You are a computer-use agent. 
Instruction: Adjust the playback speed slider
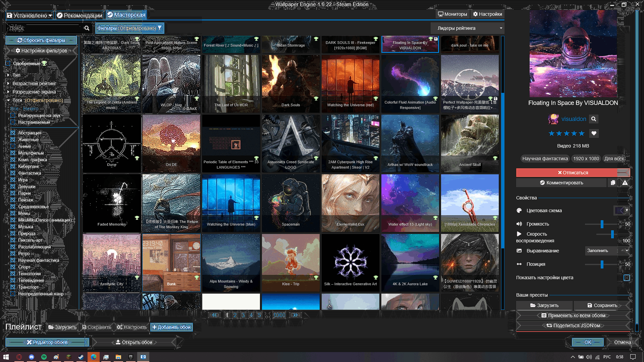[612, 234]
